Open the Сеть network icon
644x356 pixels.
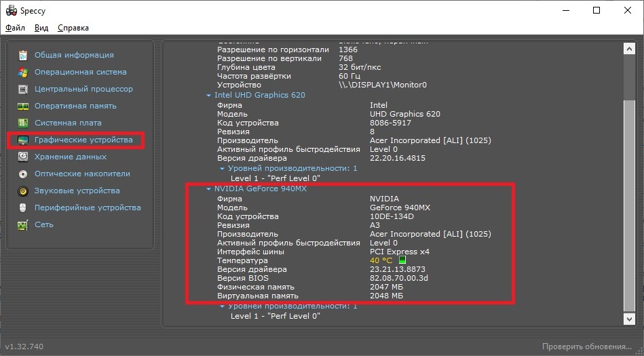click(x=23, y=224)
